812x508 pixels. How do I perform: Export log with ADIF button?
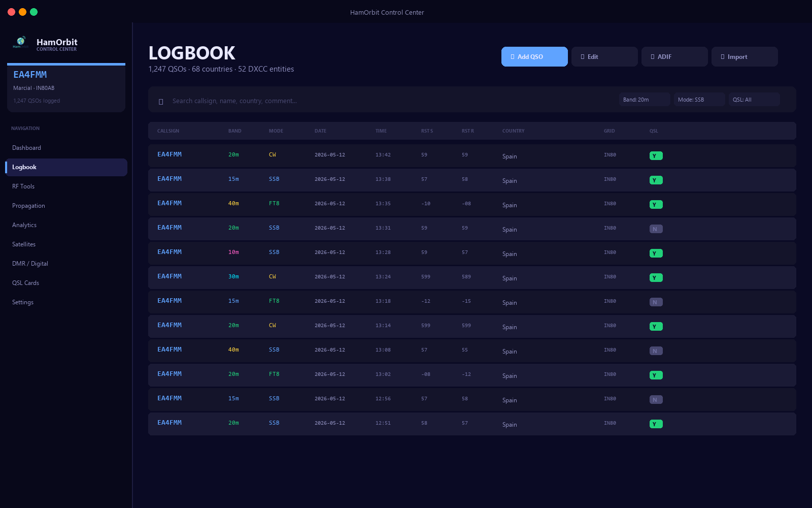point(674,57)
